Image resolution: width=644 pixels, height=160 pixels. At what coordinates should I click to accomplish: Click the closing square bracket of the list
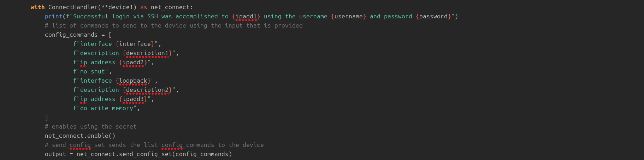tap(47, 117)
